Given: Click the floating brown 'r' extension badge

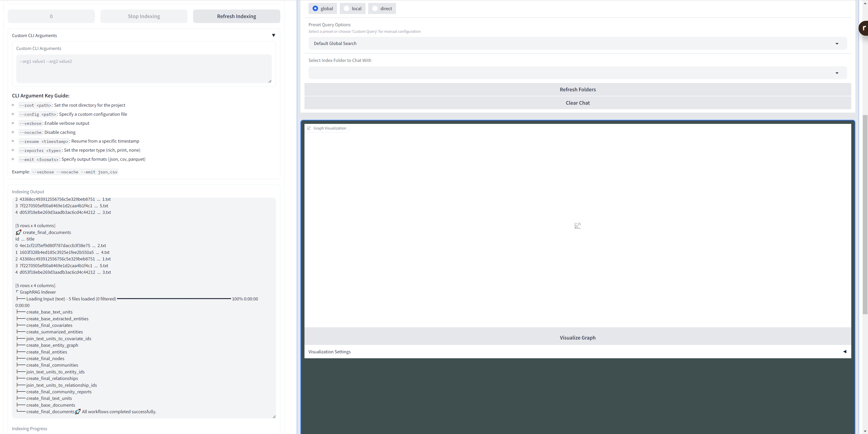Looking at the screenshot, I should tap(864, 28).
